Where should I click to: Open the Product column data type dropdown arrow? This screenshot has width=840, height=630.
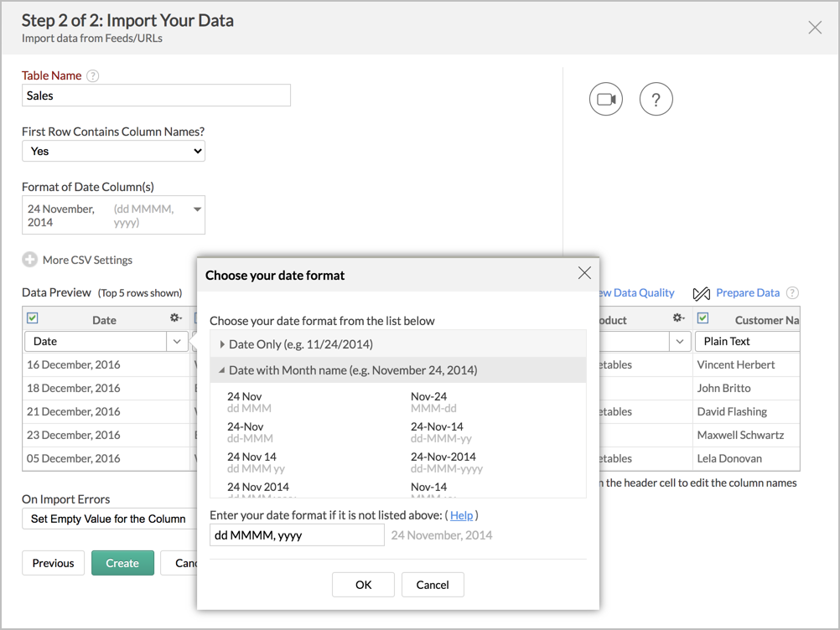[679, 342]
